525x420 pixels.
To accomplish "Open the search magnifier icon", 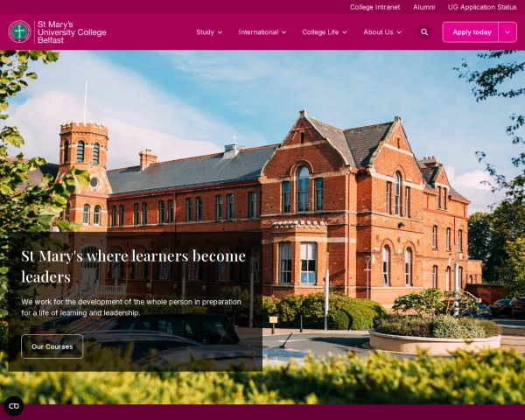I will pyautogui.click(x=424, y=32).
